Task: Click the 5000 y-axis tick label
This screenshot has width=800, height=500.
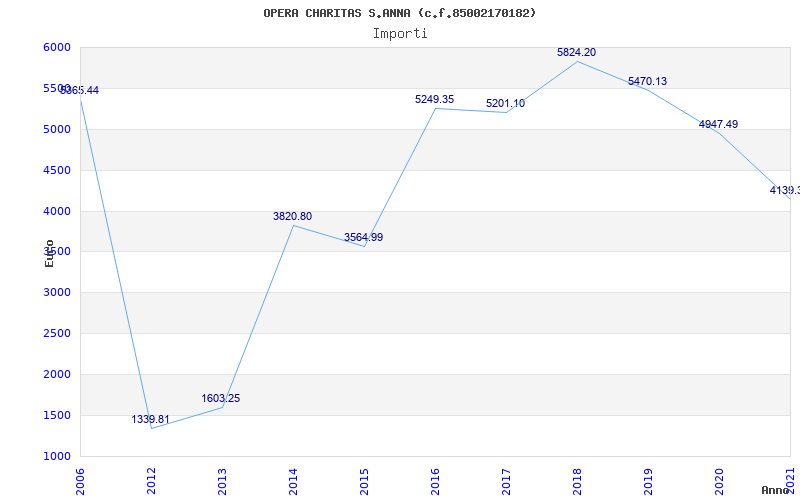Action: point(57,129)
